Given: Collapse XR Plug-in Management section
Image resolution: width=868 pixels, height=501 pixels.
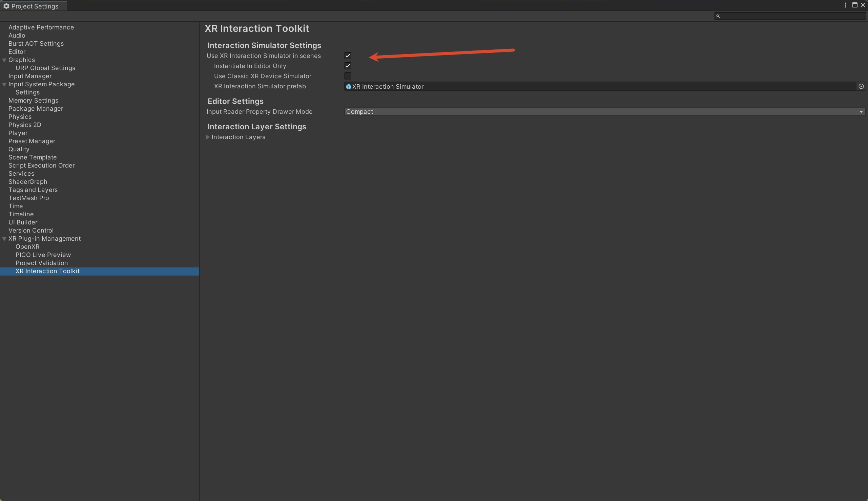Looking at the screenshot, I should pos(4,239).
